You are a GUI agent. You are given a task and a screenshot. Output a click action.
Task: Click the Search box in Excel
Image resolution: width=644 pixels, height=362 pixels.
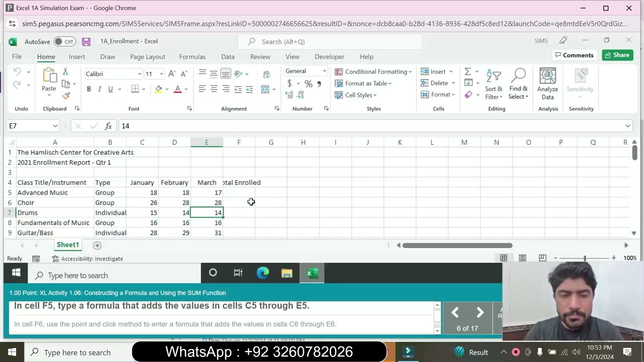[x=330, y=42]
